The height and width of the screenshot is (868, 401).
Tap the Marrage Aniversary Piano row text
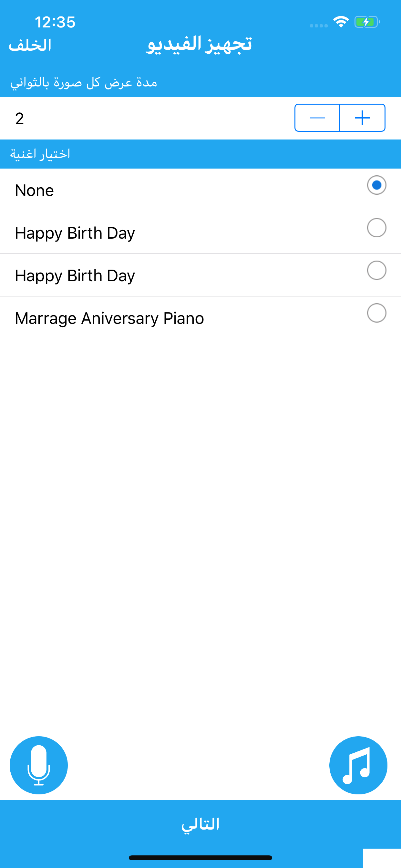[109, 318]
